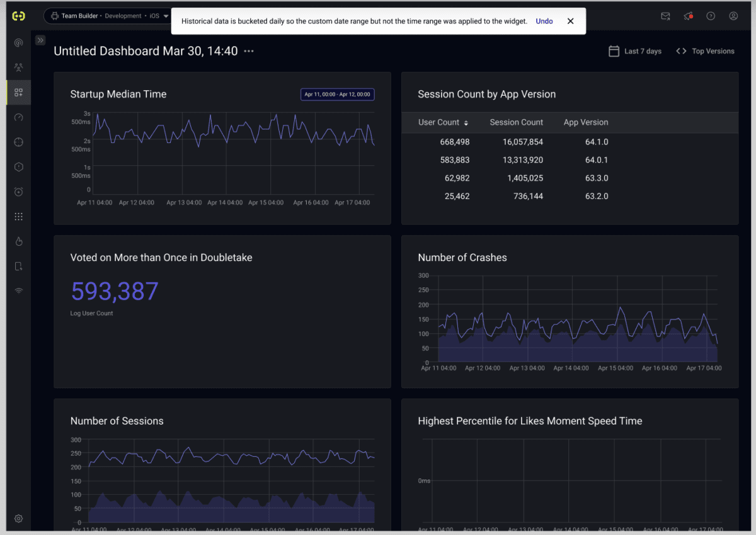Image resolution: width=756 pixels, height=535 pixels.
Task: Click the app version 63.3.0 cell
Action: (597, 178)
